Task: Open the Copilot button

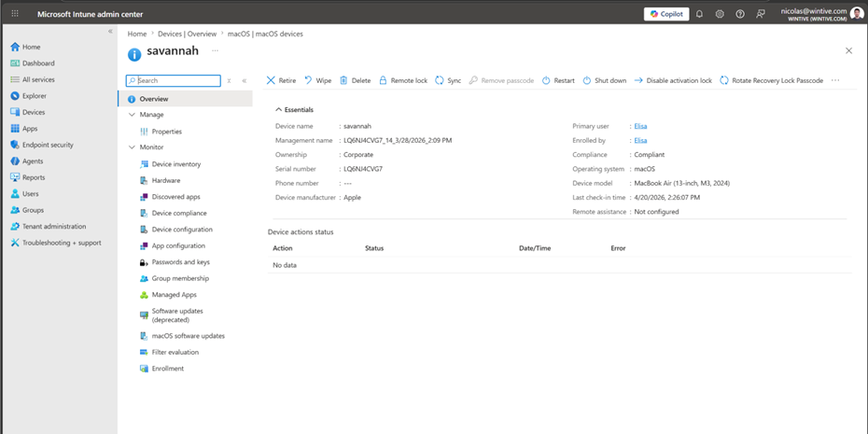Action: (666, 14)
